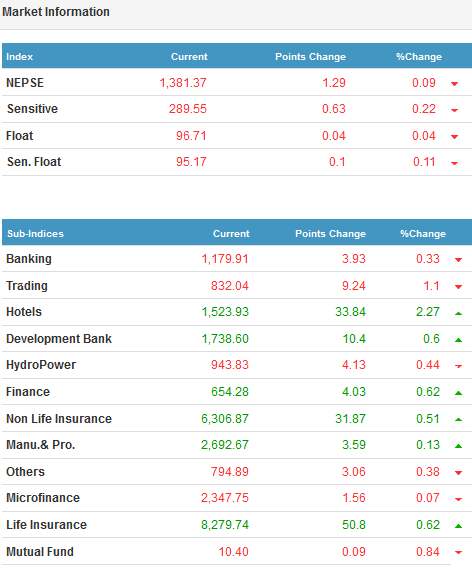Viewport: 472px width, 570px height.
Task: Click the red down arrow in NEPSE row
Action: point(454,84)
